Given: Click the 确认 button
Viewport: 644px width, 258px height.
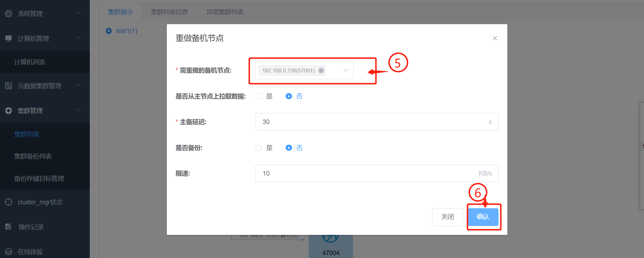Looking at the screenshot, I should point(483,217).
